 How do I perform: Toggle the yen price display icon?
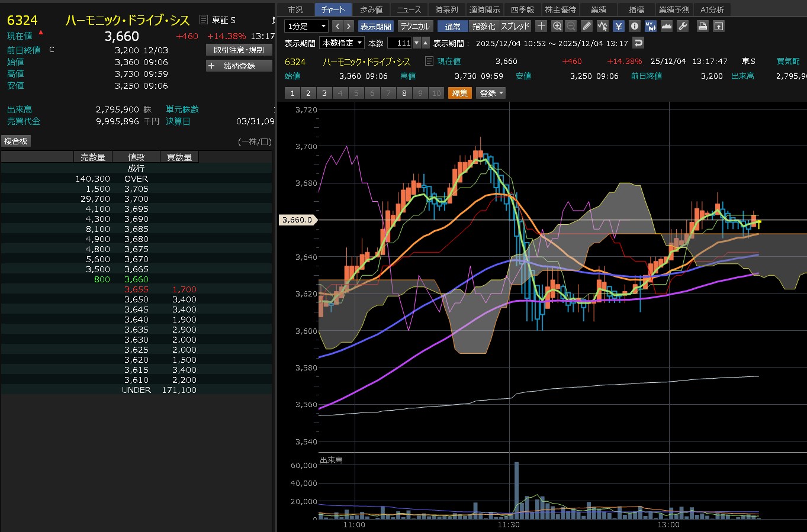click(x=619, y=26)
